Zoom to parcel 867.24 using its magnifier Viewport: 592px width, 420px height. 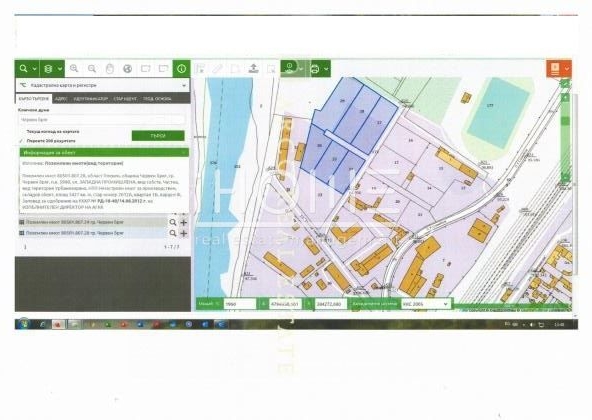click(x=173, y=222)
